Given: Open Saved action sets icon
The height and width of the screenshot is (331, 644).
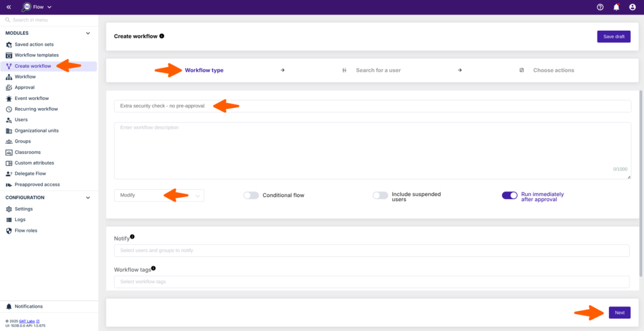Looking at the screenshot, I should click(x=9, y=45).
